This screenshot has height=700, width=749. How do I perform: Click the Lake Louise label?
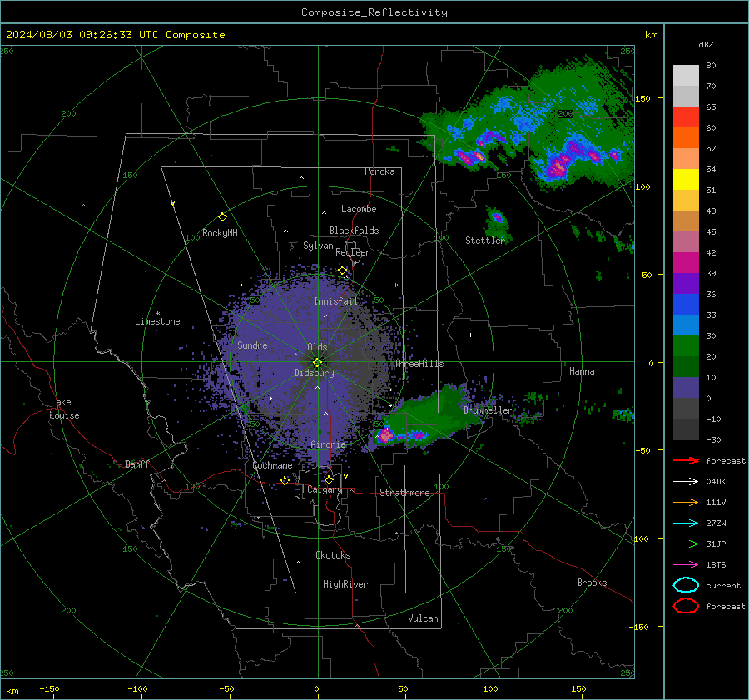click(x=65, y=409)
